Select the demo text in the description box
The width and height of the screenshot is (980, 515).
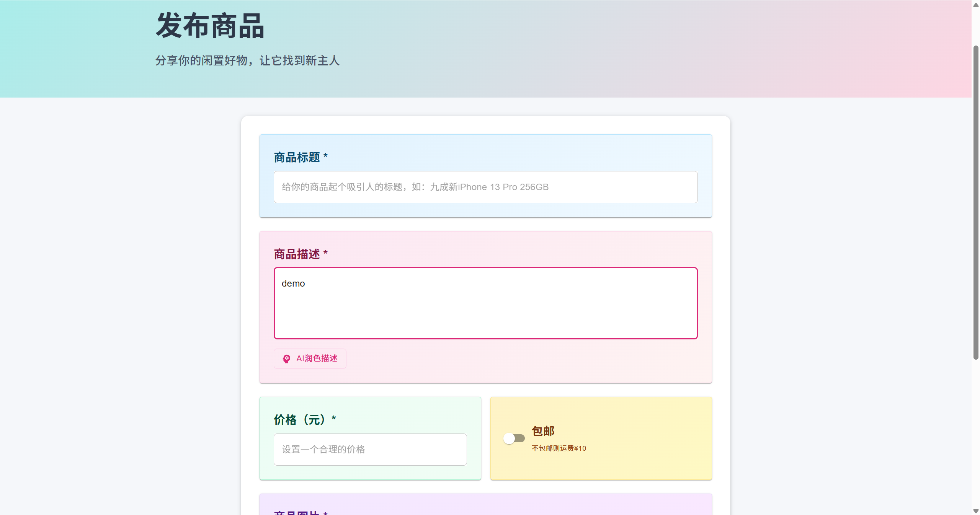pyautogui.click(x=293, y=284)
